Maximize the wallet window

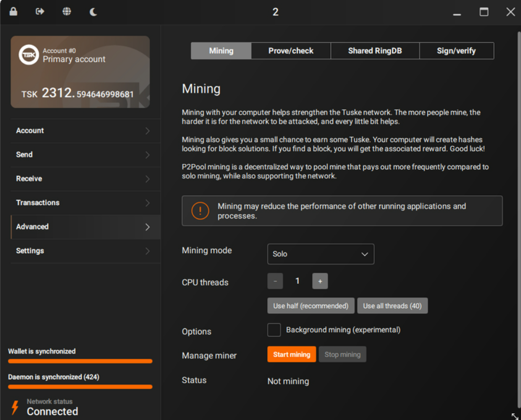pyautogui.click(x=484, y=12)
